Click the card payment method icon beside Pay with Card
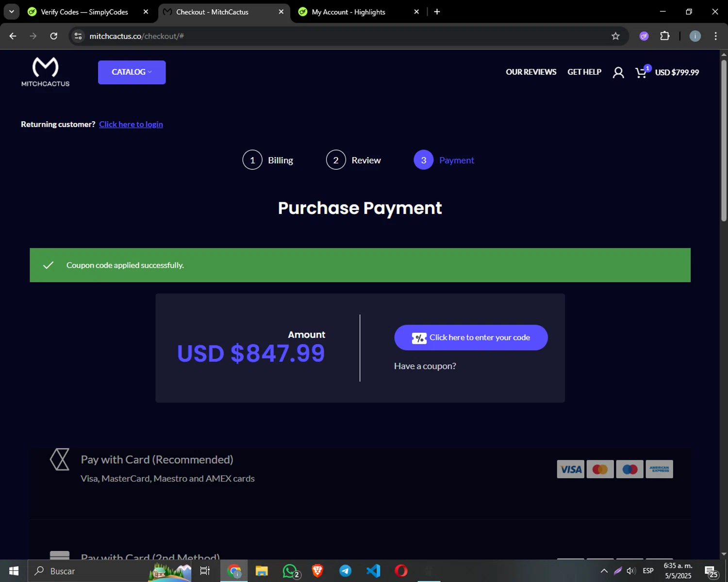Image resolution: width=728 pixels, height=582 pixels. click(x=60, y=459)
